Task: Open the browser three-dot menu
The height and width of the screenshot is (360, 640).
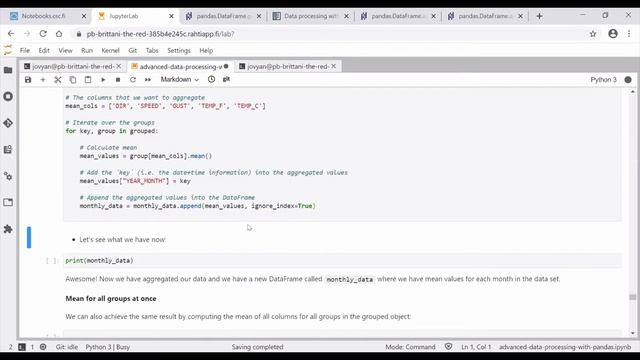Action: click(629, 34)
